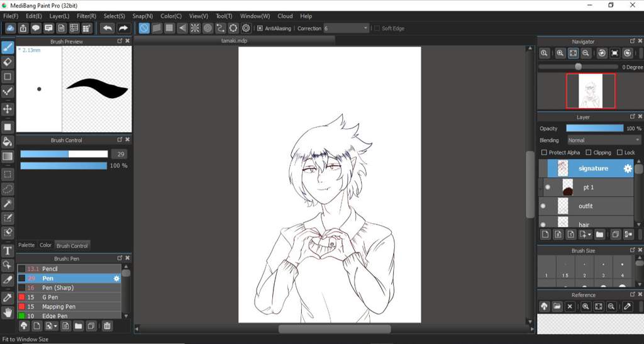Enable crisscross grid snap
Screen dimensions: 644x344
[x=169, y=28]
